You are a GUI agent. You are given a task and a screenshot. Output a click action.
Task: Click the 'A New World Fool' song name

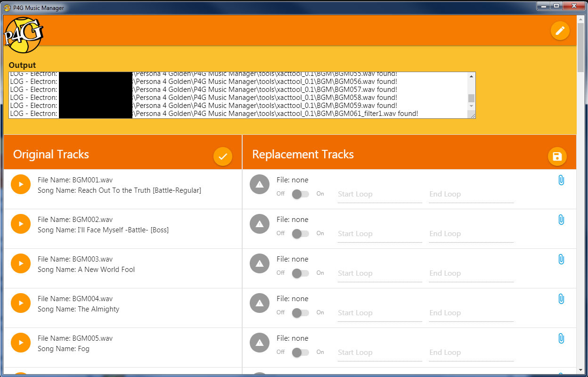[106, 270]
